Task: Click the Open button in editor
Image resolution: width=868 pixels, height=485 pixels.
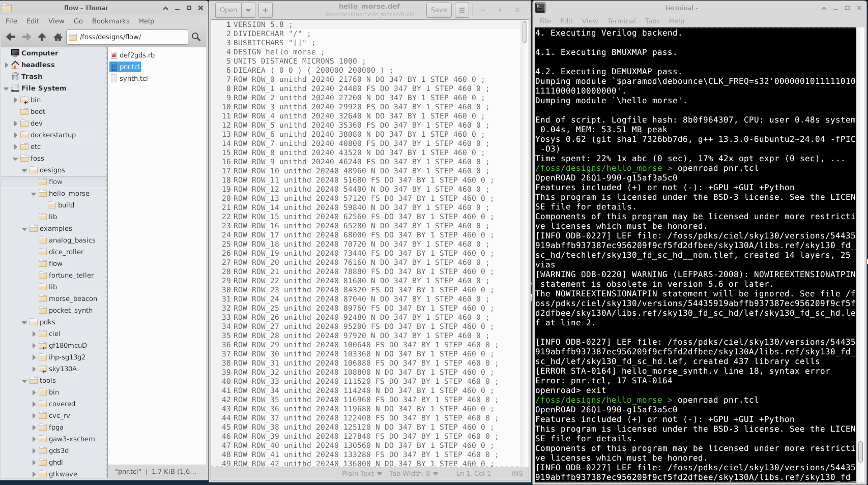Action: [x=228, y=10]
